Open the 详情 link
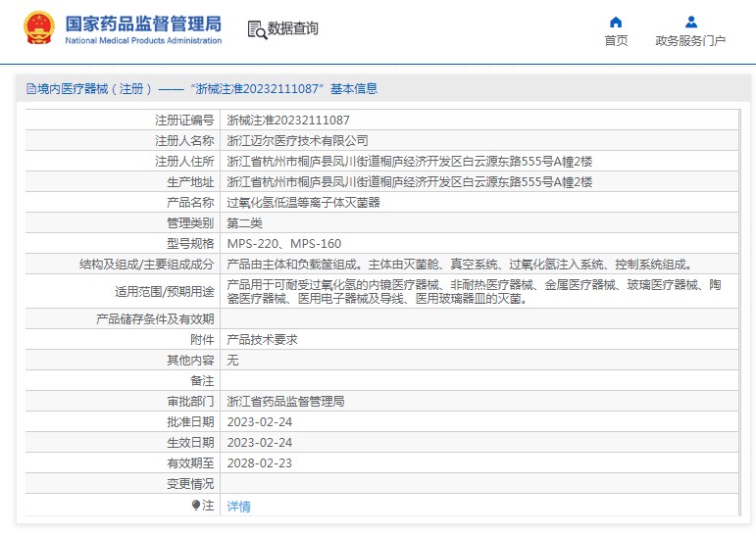Viewport: 756px width, 534px height. pos(238,506)
